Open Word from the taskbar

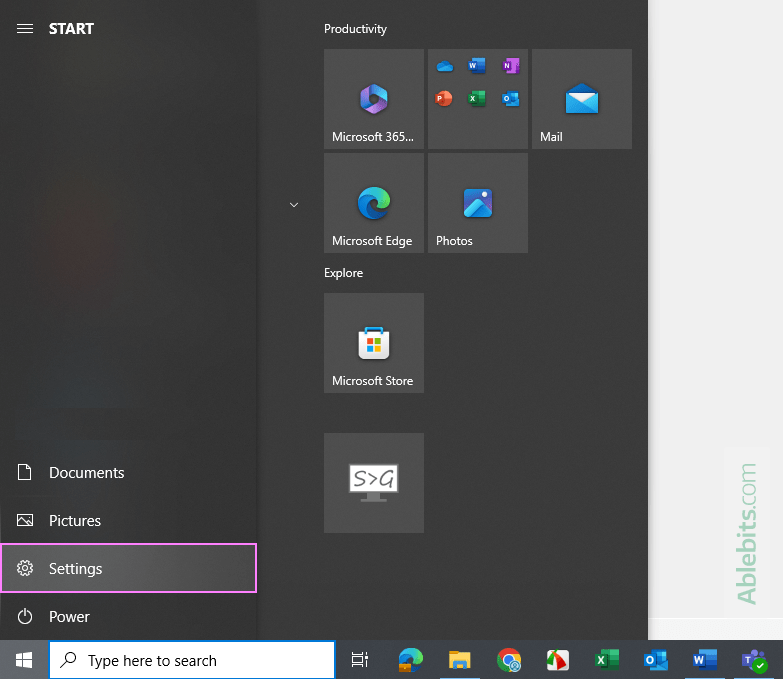pos(705,660)
